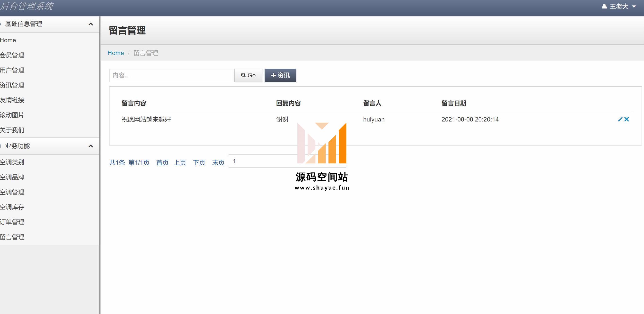Viewport: 644px width, 314px height.
Task: Click the +资讯 add button
Action: [281, 75]
